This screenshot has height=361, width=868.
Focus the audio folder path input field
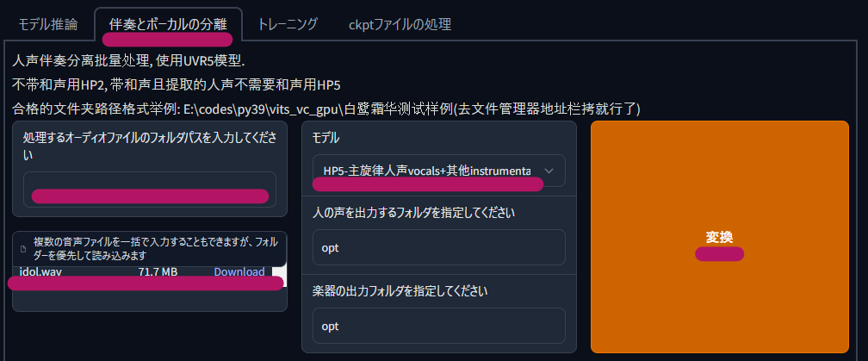pyautogui.click(x=150, y=190)
